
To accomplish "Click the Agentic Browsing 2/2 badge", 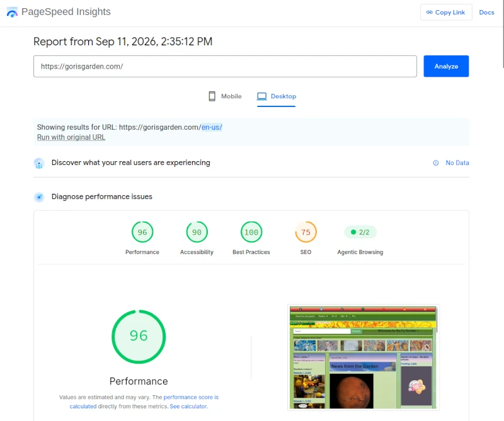I will (360, 232).
